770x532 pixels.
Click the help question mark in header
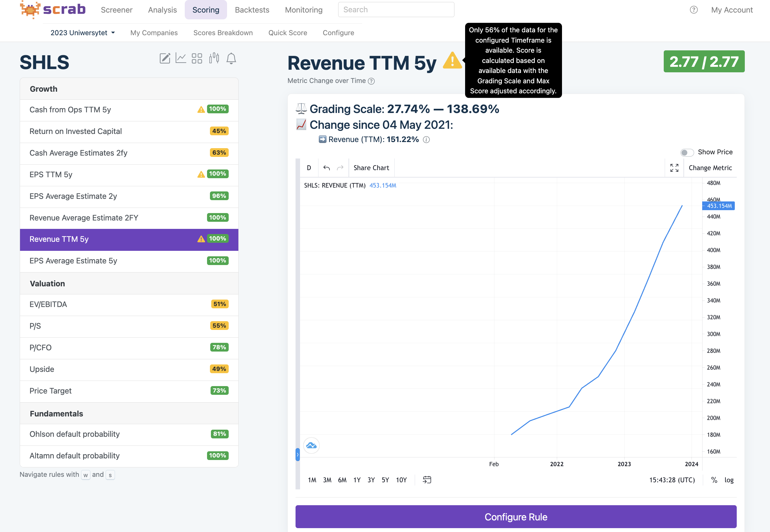(x=694, y=10)
